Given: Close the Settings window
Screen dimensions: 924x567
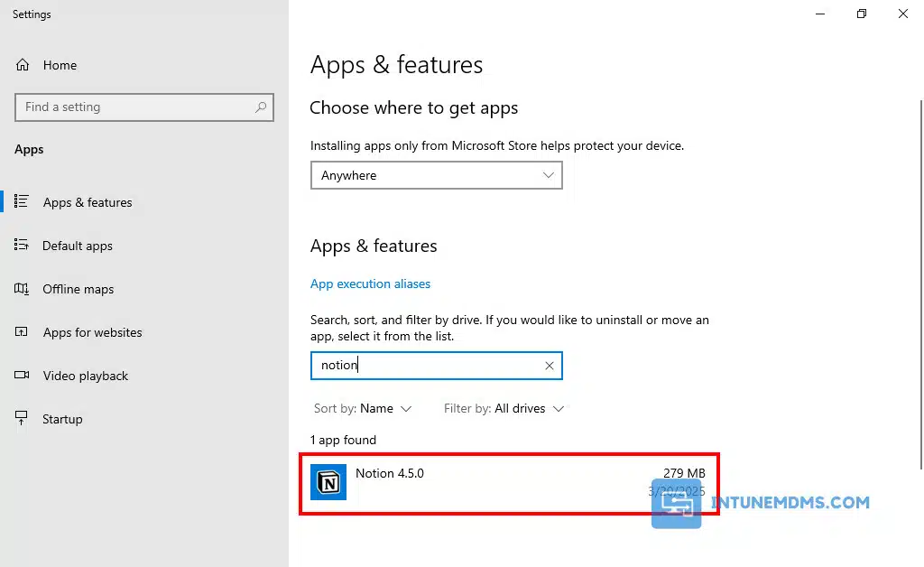Looking at the screenshot, I should pos(902,14).
